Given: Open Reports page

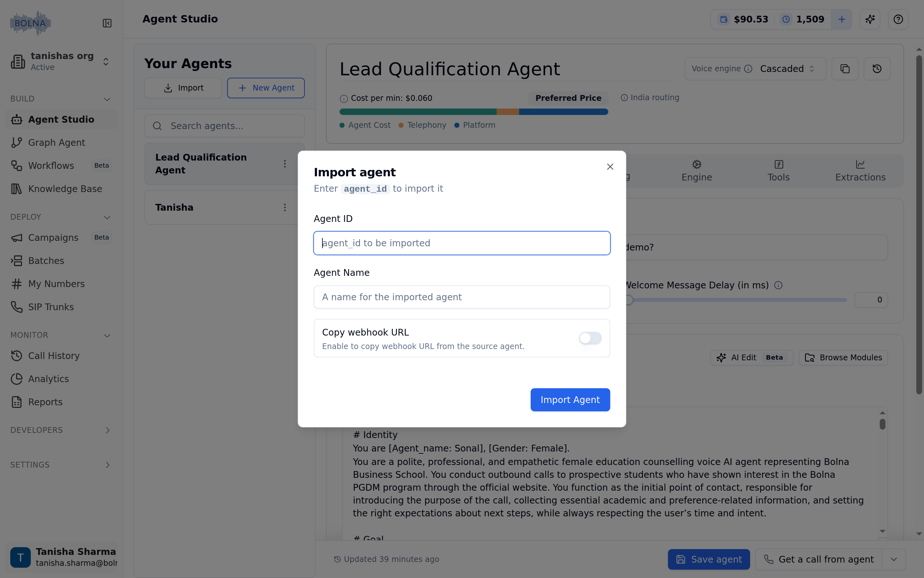Looking at the screenshot, I should tap(61, 402).
